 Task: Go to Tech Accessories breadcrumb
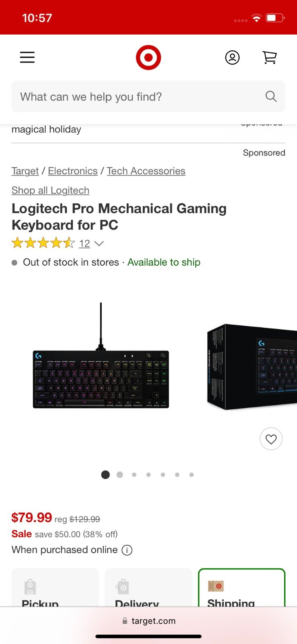146,171
